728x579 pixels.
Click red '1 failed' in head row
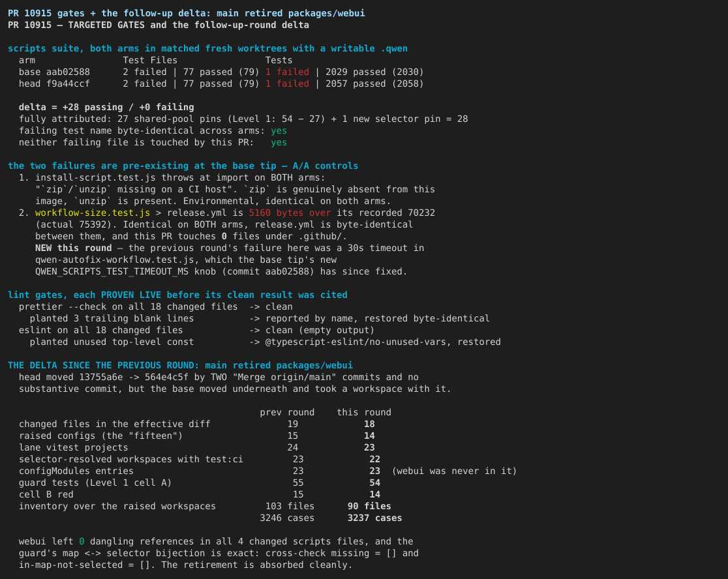[287, 83]
